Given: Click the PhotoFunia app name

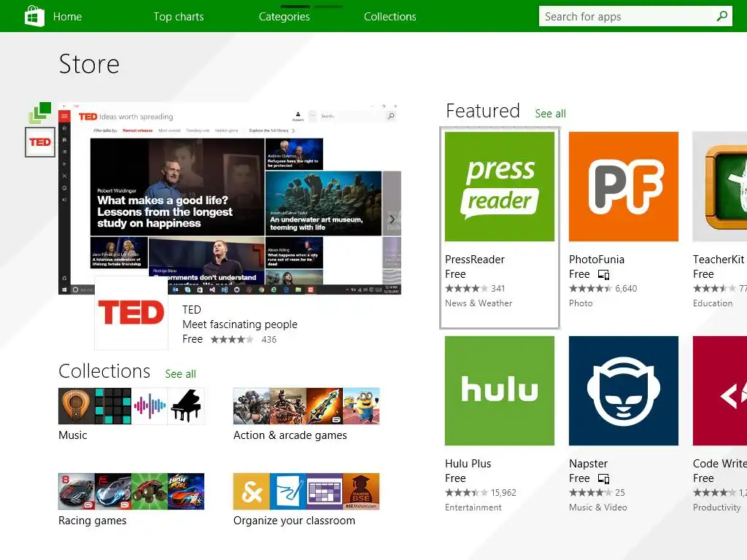Looking at the screenshot, I should 597,260.
